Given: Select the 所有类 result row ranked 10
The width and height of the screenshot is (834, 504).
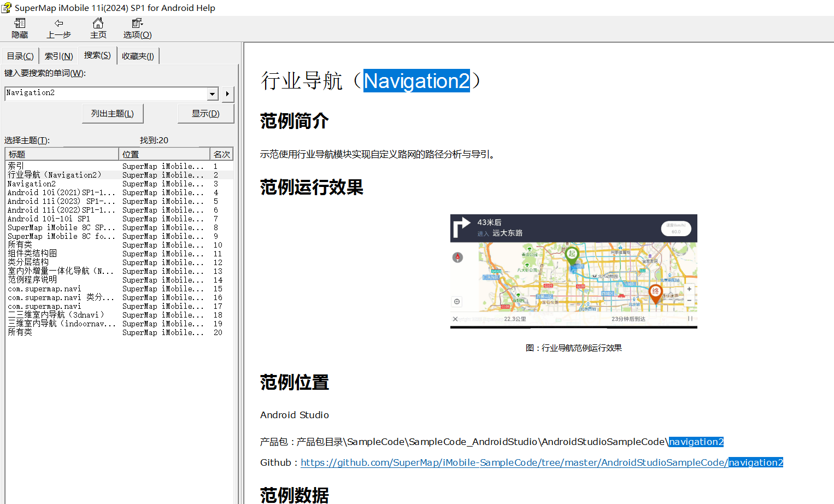Looking at the screenshot, I should pyautogui.click(x=119, y=245).
